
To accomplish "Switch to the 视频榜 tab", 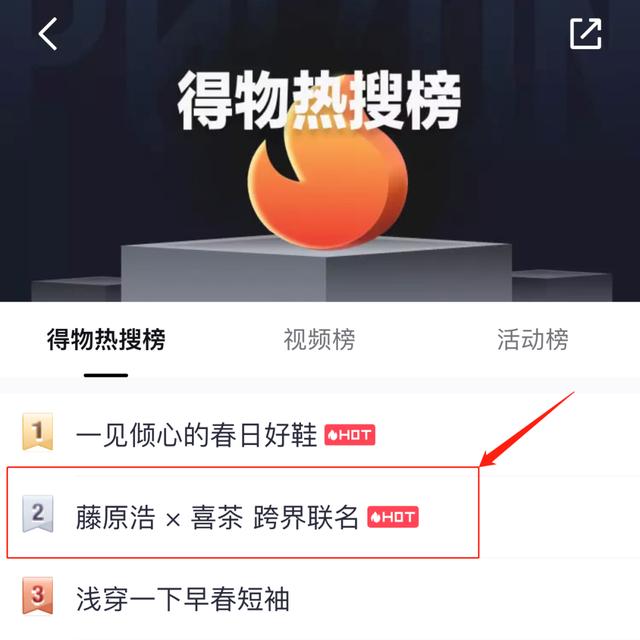I will click(320, 339).
